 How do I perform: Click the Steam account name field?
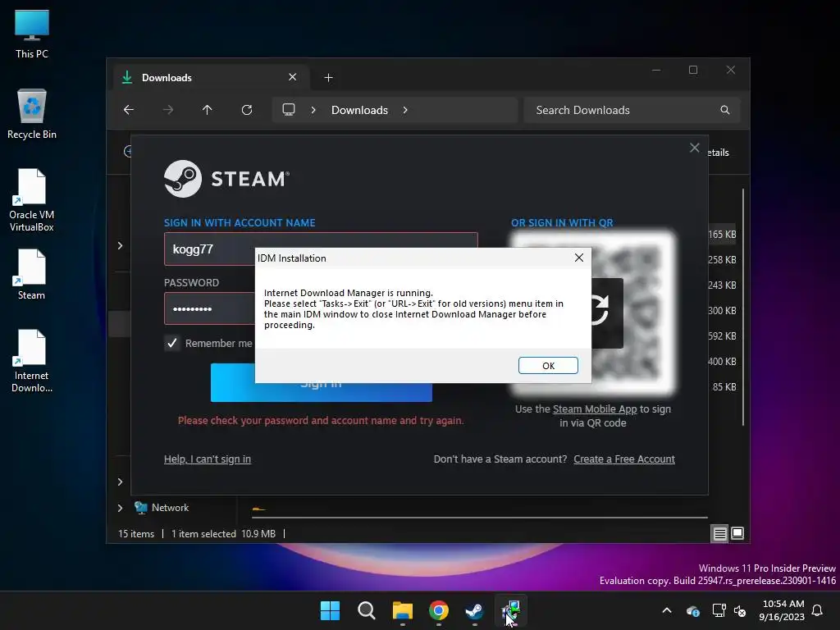point(321,249)
